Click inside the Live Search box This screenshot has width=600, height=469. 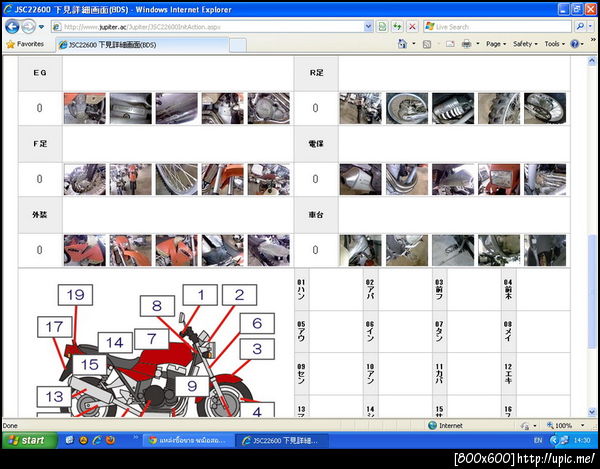497,27
